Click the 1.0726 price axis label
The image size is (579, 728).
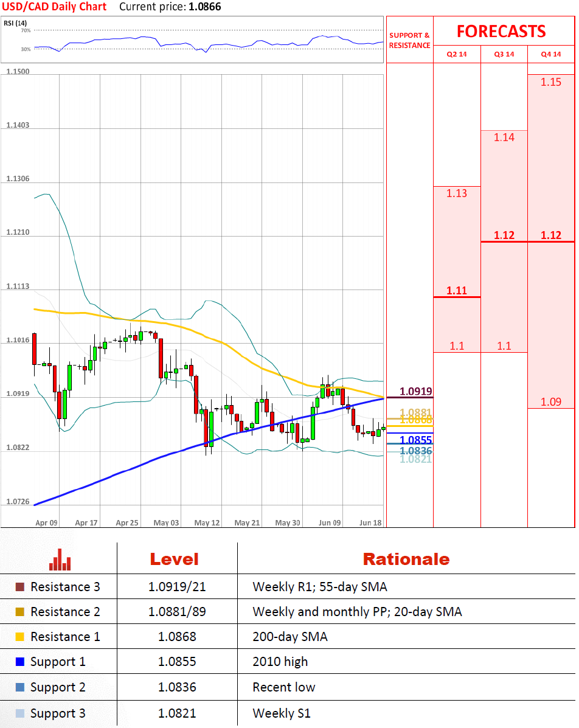(x=18, y=502)
